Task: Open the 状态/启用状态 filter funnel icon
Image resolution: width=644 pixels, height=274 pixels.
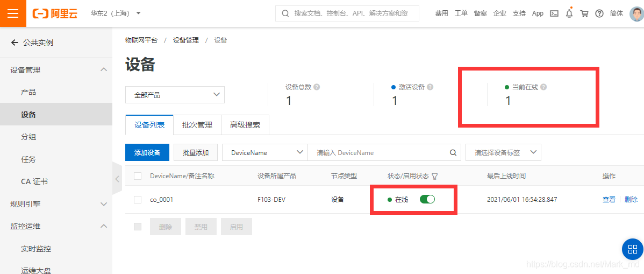Action: [434, 176]
